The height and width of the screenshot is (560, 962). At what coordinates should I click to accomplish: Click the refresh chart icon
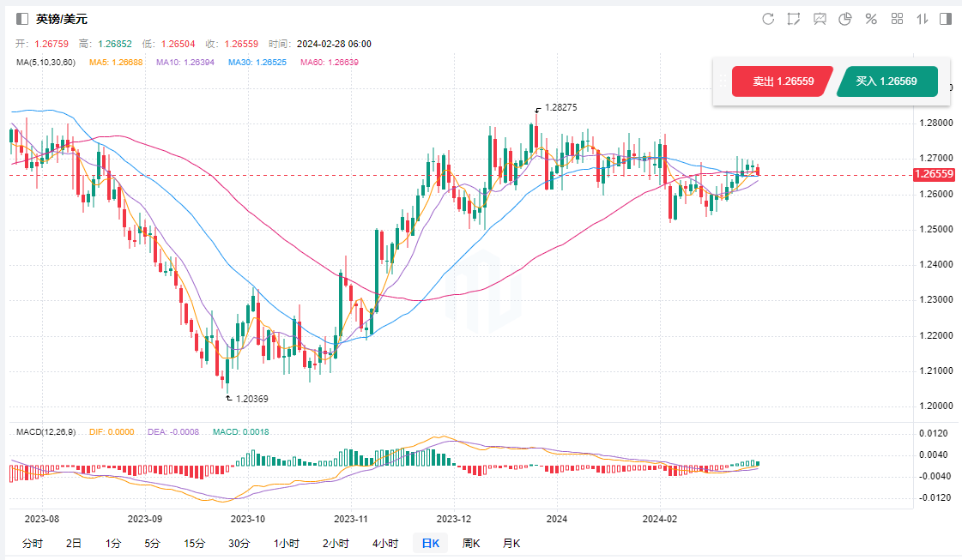pos(768,19)
